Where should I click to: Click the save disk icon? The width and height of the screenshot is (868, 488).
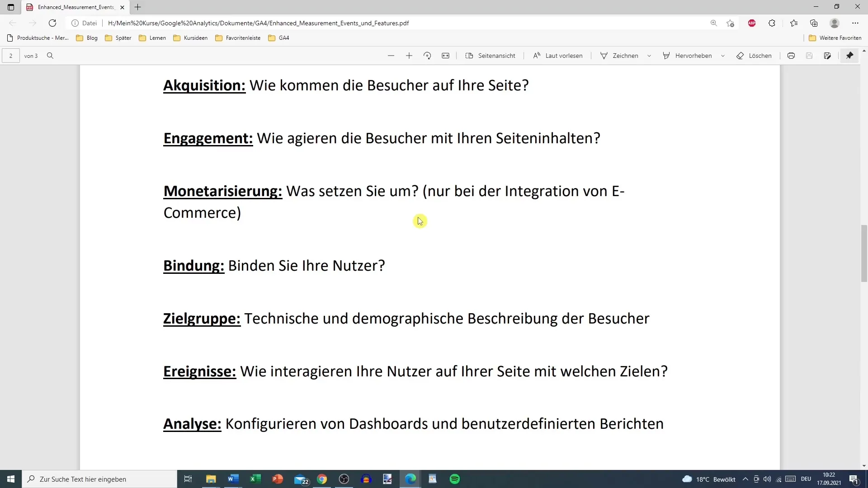pyautogui.click(x=809, y=56)
